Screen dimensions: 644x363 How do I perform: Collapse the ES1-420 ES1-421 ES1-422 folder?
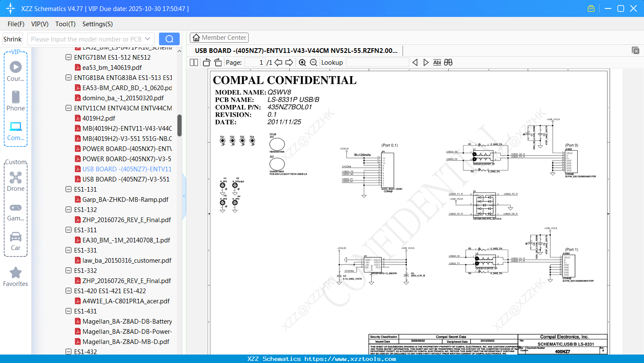pyautogui.click(x=69, y=291)
